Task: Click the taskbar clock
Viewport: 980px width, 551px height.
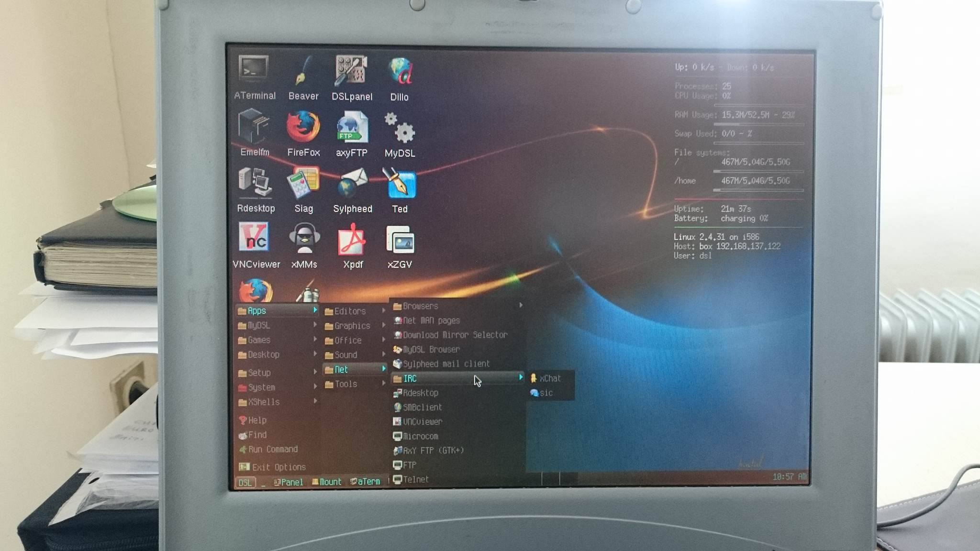Action: point(789,477)
